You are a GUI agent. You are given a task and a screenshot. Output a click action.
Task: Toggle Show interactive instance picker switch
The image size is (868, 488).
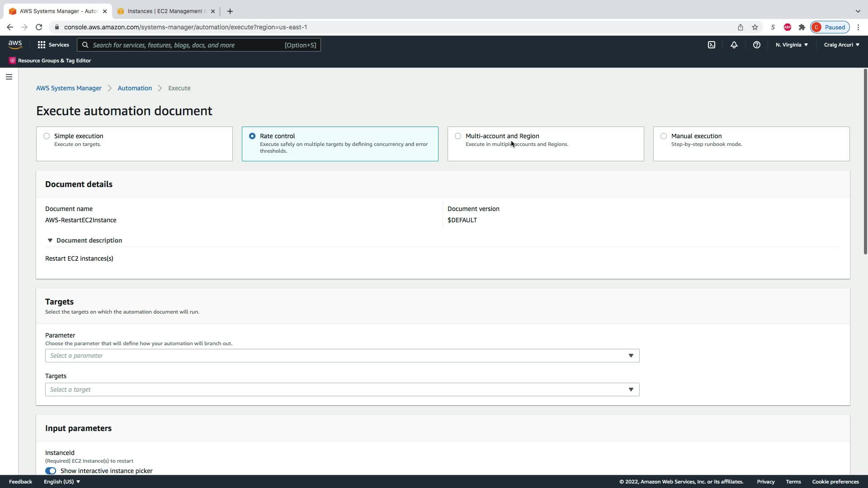(51, 471)
